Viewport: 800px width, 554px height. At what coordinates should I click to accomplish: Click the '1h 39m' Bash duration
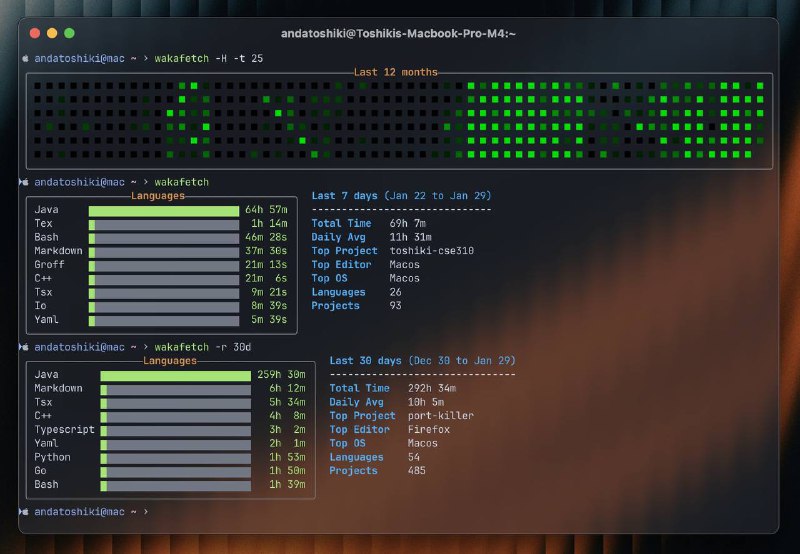click(287, 485)
